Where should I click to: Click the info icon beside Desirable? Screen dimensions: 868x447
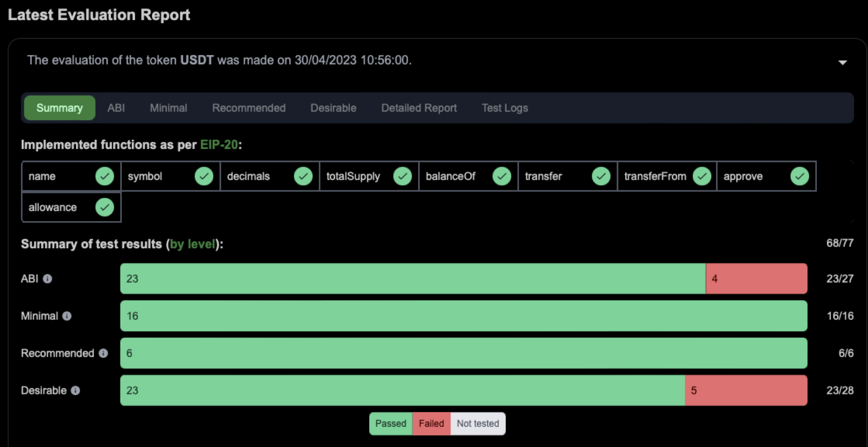pos(76,390)
